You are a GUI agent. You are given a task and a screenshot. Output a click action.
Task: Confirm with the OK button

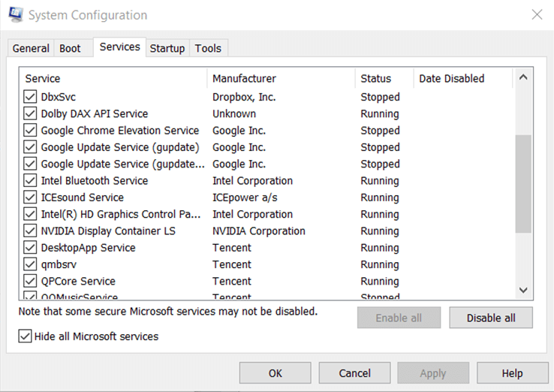[x=275, y=373]
